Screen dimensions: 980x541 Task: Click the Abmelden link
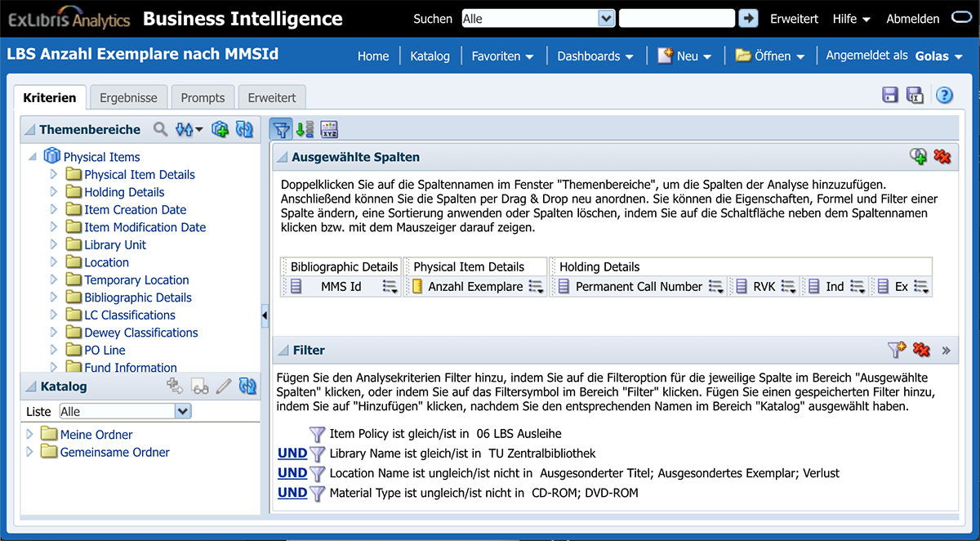(x=913, y=19)
